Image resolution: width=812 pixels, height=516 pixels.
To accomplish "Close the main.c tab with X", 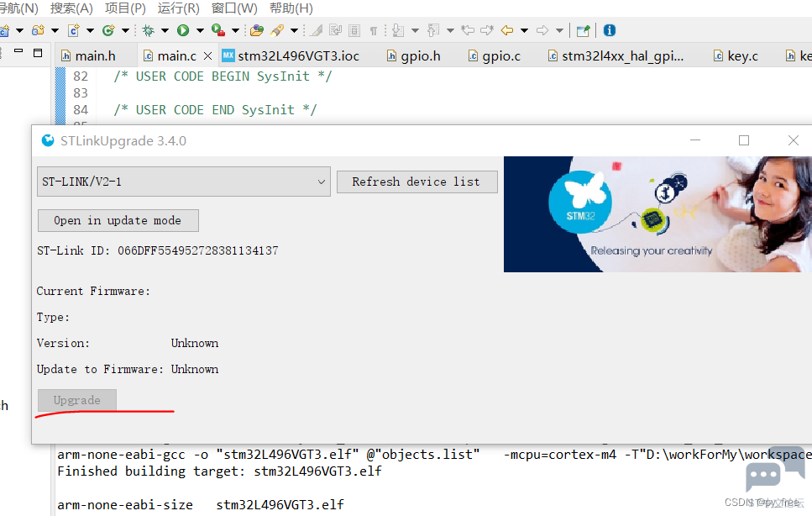I will pos(207,56).
